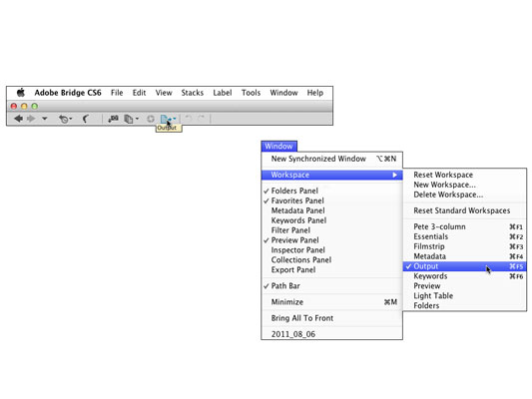Screen dimensions: 532x399
Task: Enable Filter Panel
Action: click(331, 230)
